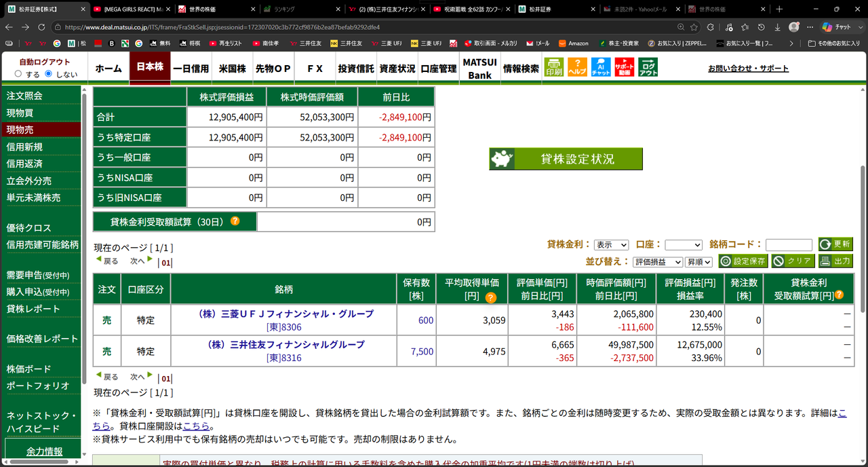Click the browser address bar URL
Viewport: 868px width, 467px height.
[222, 27]
